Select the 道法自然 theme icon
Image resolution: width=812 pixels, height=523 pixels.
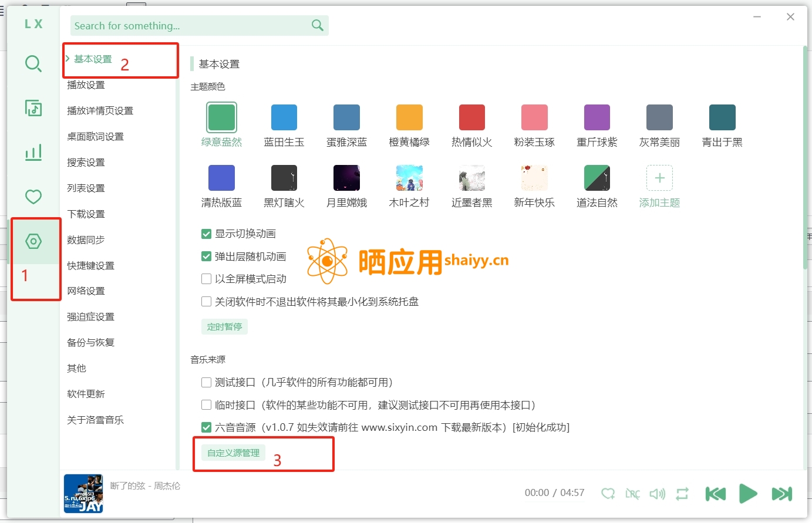(597, 178)
